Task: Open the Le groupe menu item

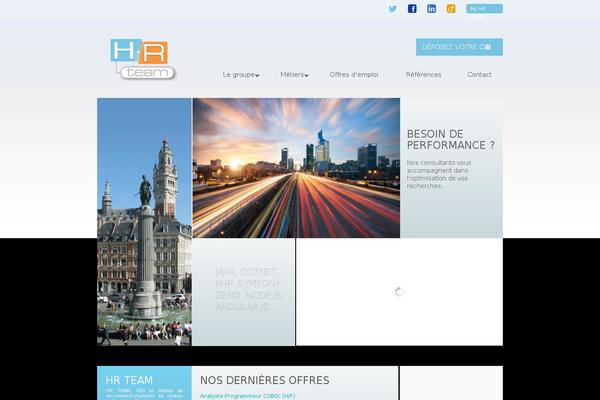Action: pos(238,75)
